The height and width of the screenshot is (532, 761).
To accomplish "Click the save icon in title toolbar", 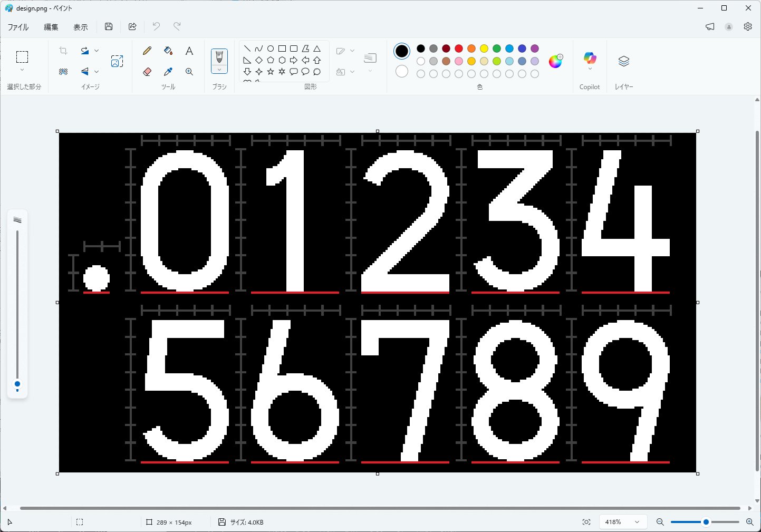I will (109, 26).
